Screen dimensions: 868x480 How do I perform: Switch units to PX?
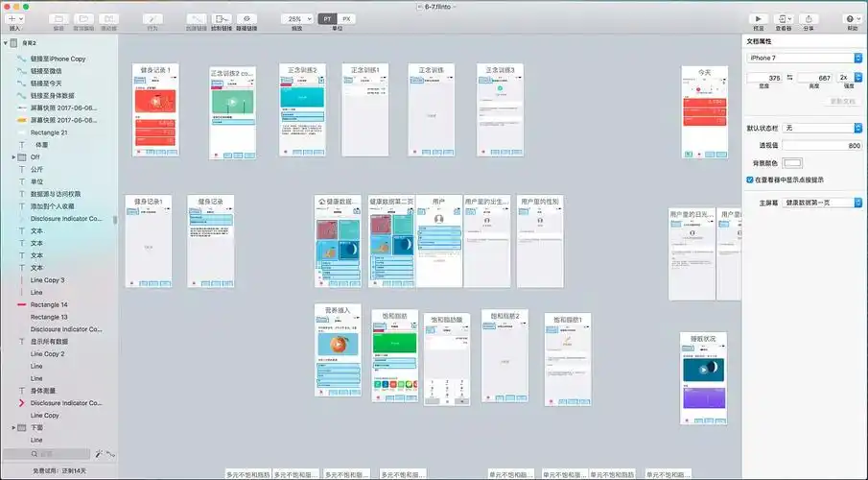[x=346, y=18]
